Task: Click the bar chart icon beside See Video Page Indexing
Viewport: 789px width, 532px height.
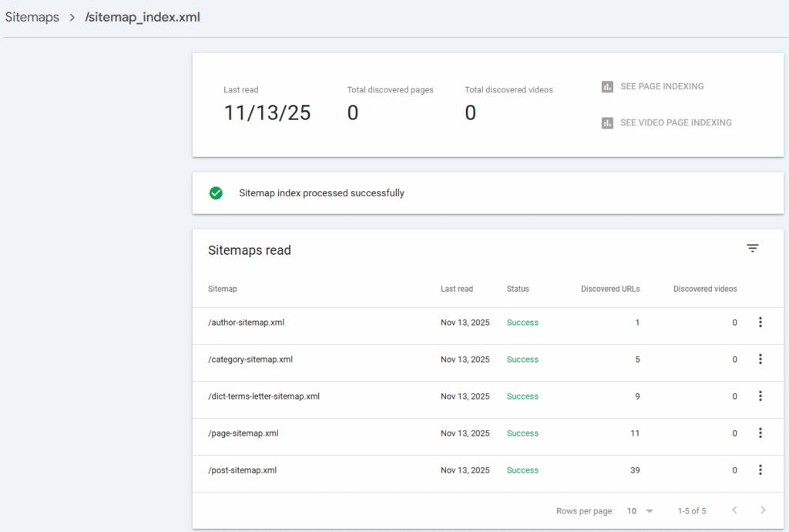Action: (x=607, y=123)
